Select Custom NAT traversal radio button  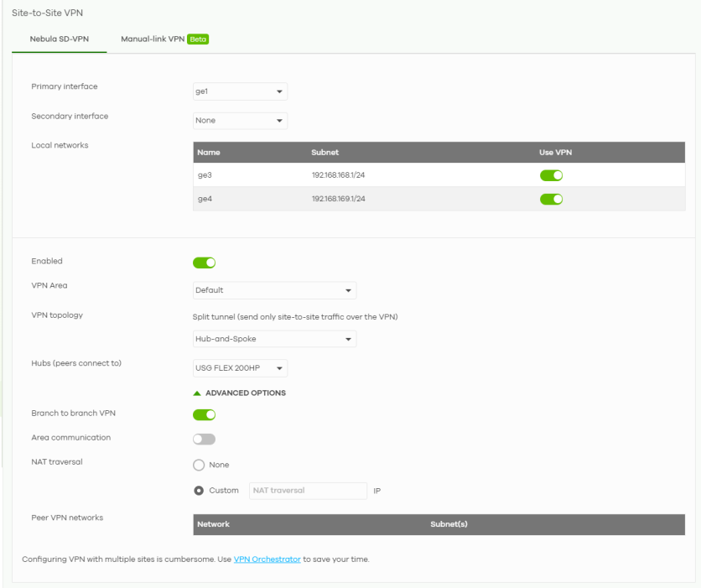pos(200,491)
